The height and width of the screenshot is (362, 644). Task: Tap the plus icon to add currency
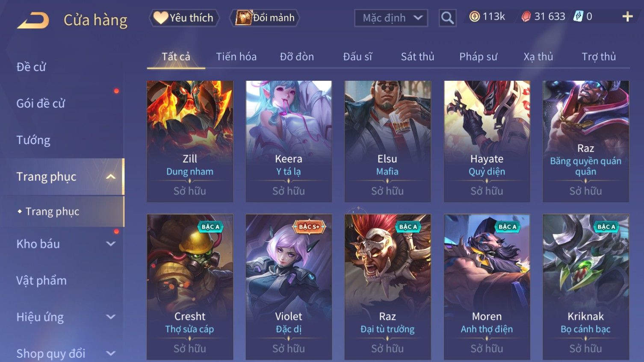tap(627, 17)
